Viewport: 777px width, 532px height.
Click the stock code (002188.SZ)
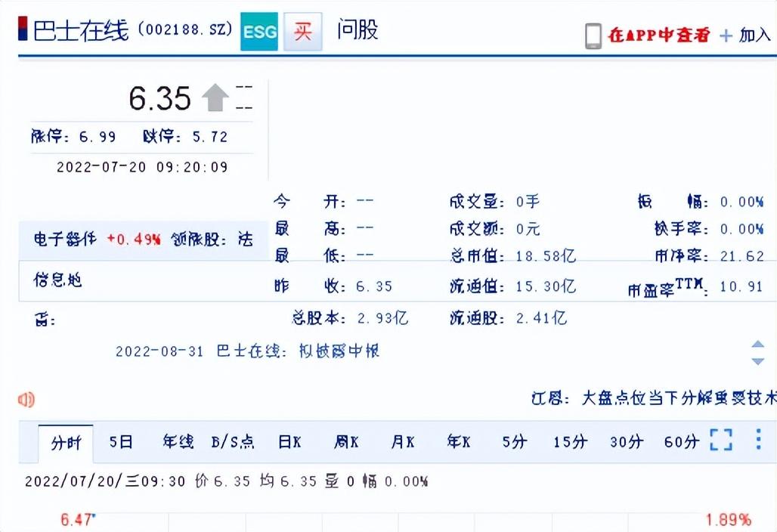click(185, 29)
